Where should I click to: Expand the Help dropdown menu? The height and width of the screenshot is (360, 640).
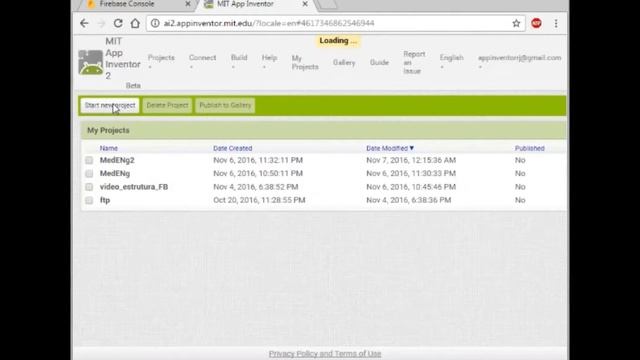click(269, 61)
